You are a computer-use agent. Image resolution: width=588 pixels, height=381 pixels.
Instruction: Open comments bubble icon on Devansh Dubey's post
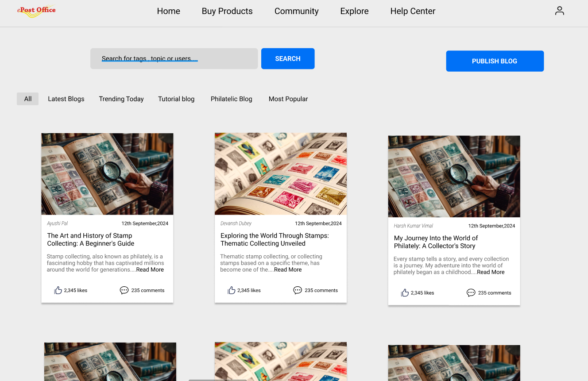pyautogui.click(x=298, y=290)
